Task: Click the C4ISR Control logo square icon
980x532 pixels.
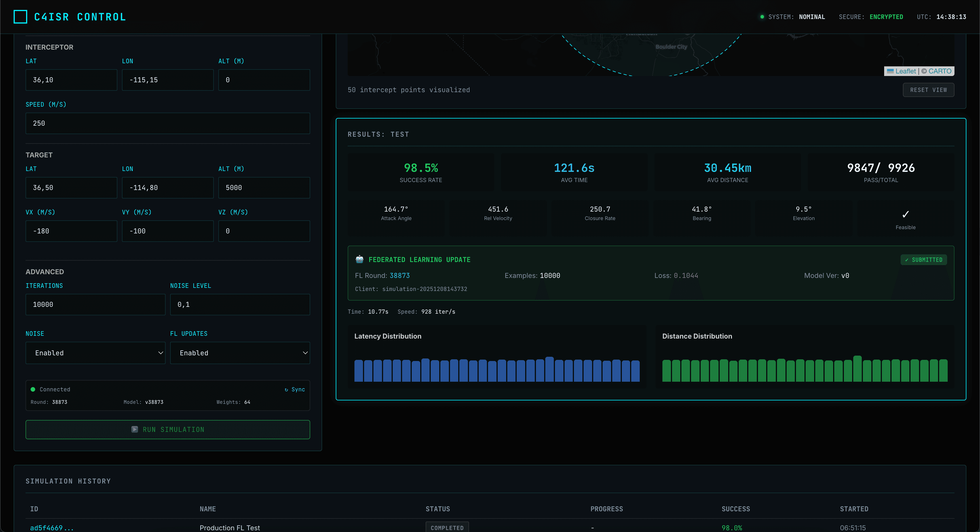Action: (x=20, y=16)
